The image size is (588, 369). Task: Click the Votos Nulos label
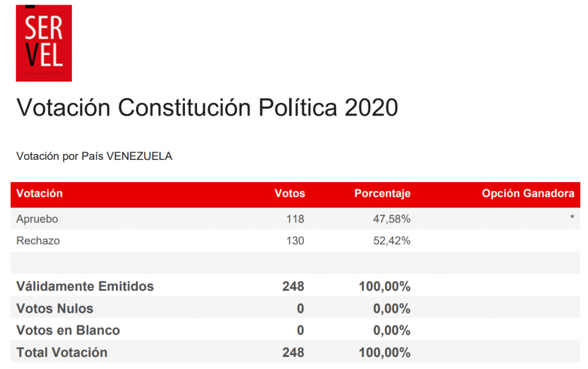click(55, 309)
